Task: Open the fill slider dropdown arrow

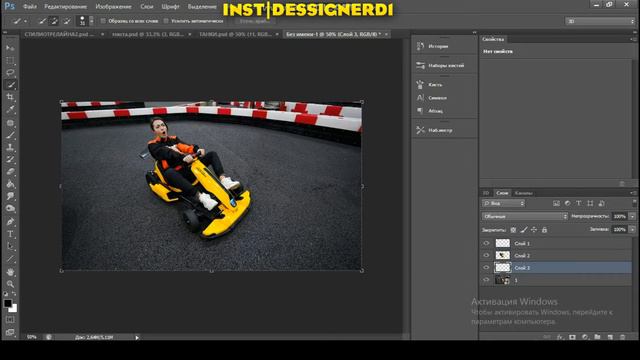Action: 632,230
